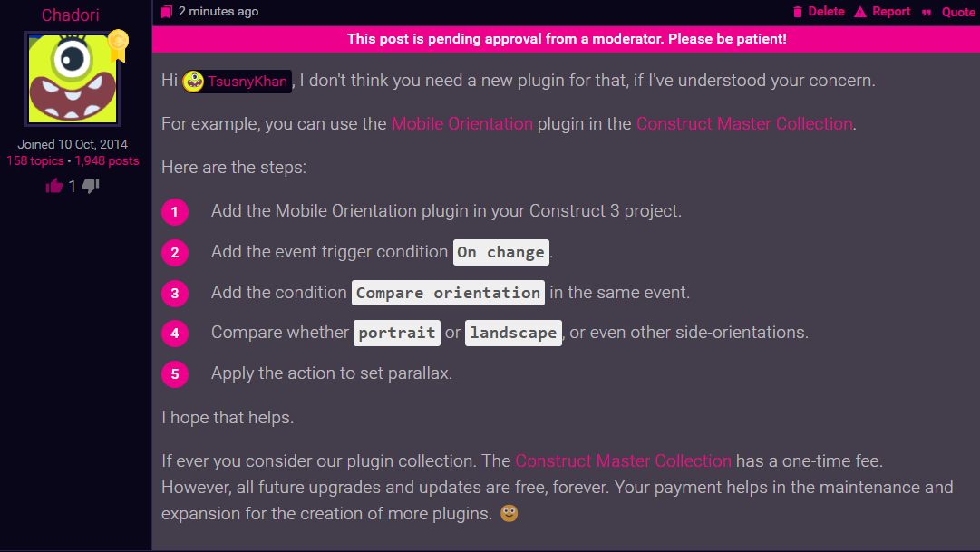980x552 pixels.
Task: View Chadori's 158 topics link
Action: (x=35, y=160)
